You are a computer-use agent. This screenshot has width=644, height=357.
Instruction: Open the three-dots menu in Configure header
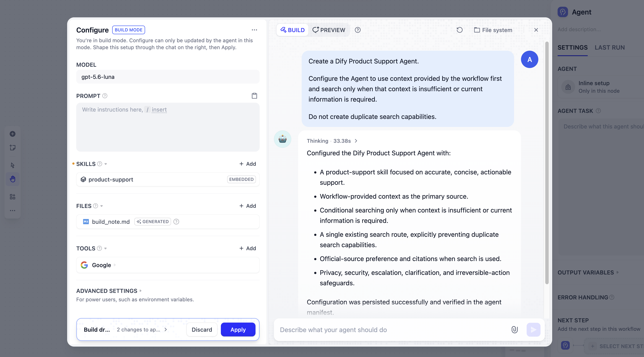[254, 30]
